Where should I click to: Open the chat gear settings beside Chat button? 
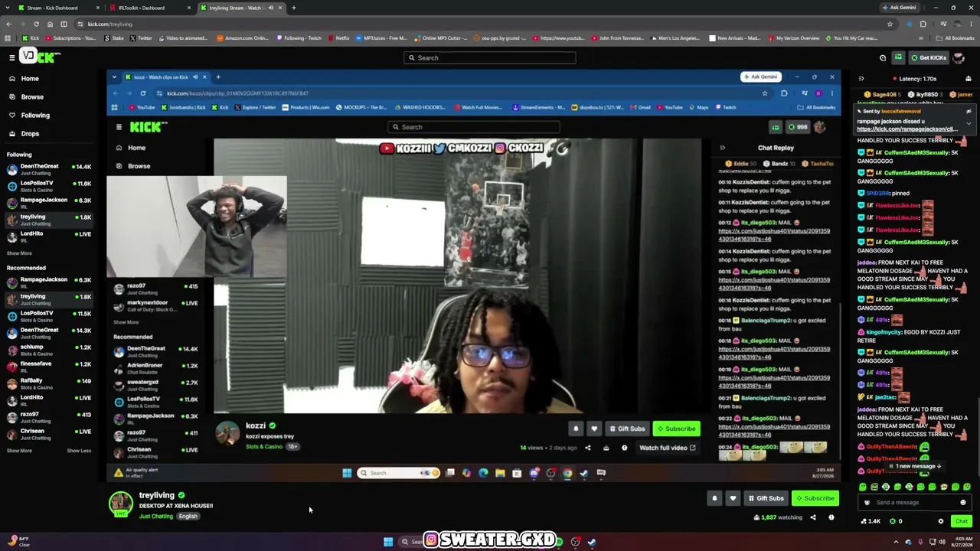coord(941,521)
